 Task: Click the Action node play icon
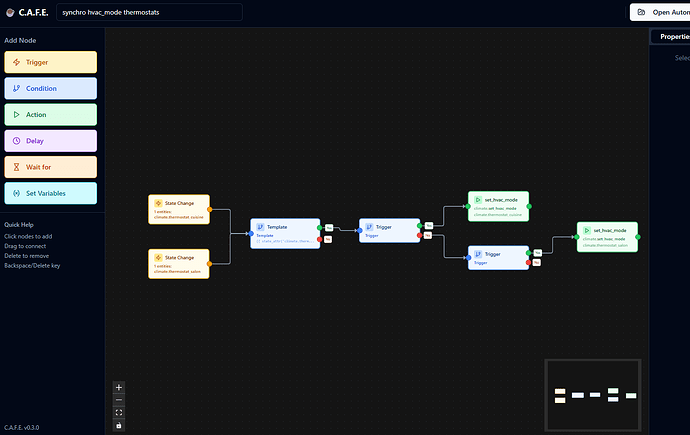pyautogui.click(x=16, y=115)
